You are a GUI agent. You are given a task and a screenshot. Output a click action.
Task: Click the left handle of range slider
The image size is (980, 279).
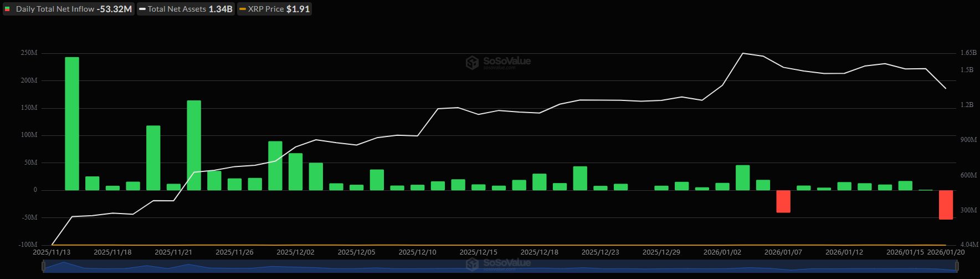(x=43, y=267)
